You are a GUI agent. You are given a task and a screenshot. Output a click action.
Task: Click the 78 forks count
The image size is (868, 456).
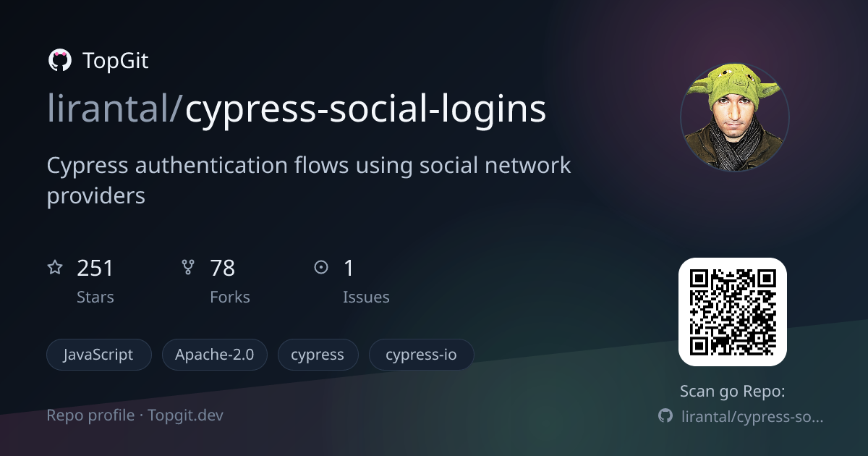(x=223, y=269)
